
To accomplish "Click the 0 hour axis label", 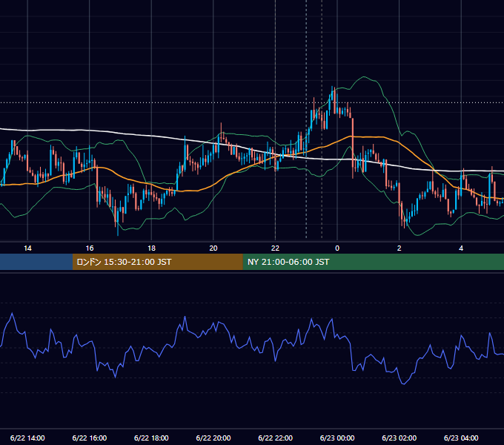I will coord(337,248).
